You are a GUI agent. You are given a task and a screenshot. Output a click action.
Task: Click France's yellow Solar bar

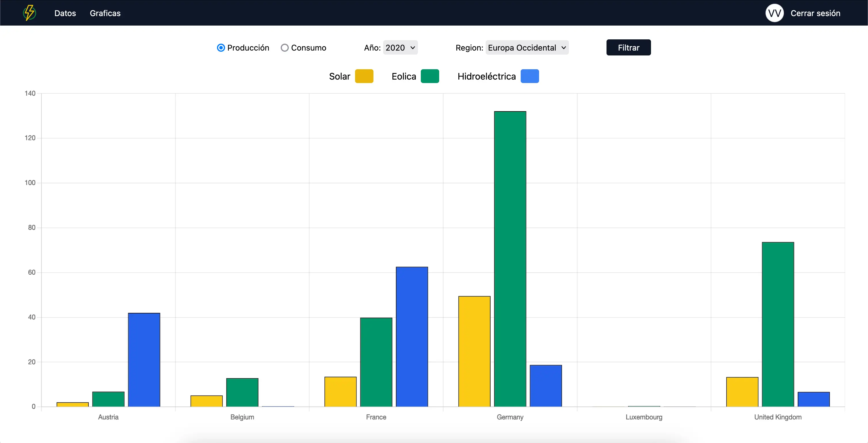(x=340, y=392)
